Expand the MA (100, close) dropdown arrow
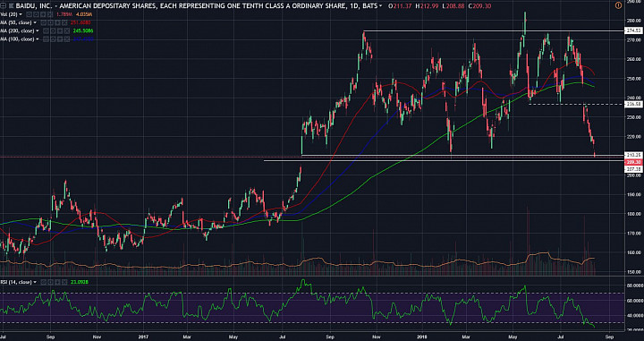Screen dimensions: 644x341 [38, 39]
